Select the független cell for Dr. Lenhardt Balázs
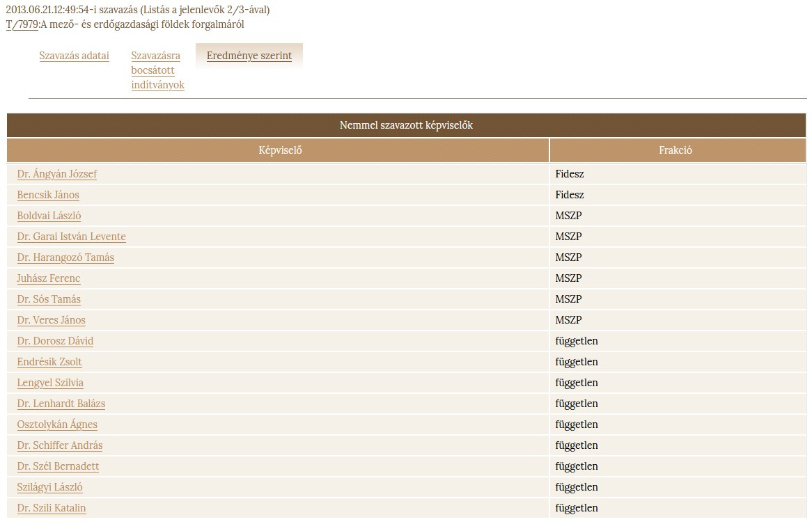The height and width of the screenshot is (524, 812). (x=678, y=404)
